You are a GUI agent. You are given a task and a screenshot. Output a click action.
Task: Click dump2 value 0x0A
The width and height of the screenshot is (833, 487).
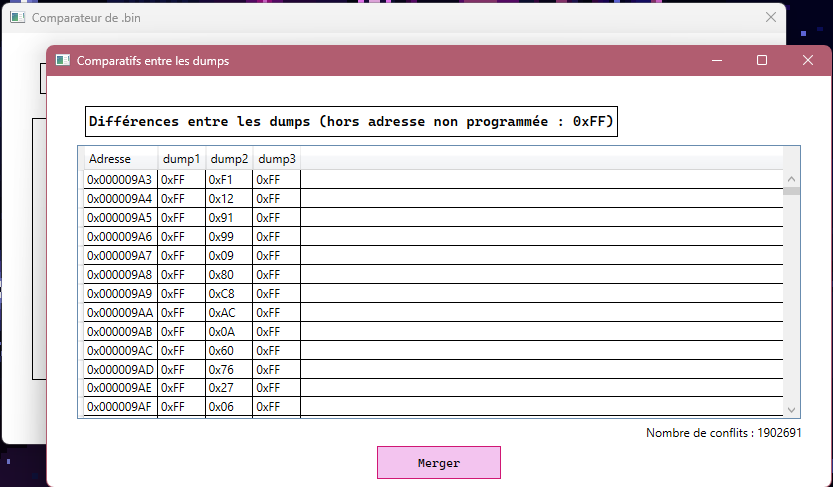pos(222,331)
